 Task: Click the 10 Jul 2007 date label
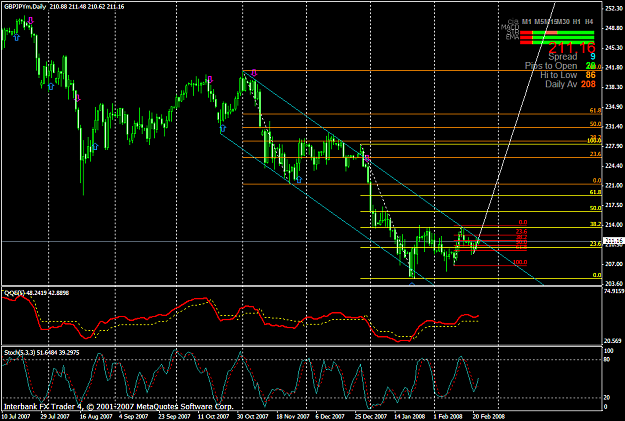16,417
